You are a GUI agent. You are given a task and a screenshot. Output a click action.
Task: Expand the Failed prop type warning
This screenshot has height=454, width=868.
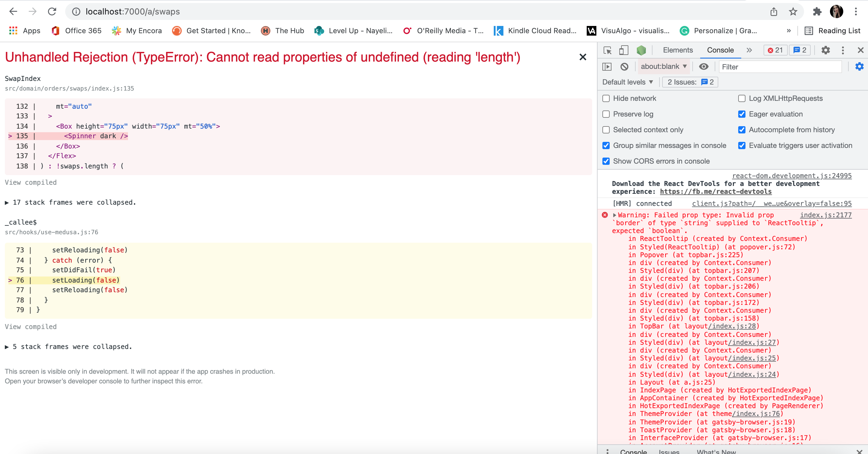(614, 215)
